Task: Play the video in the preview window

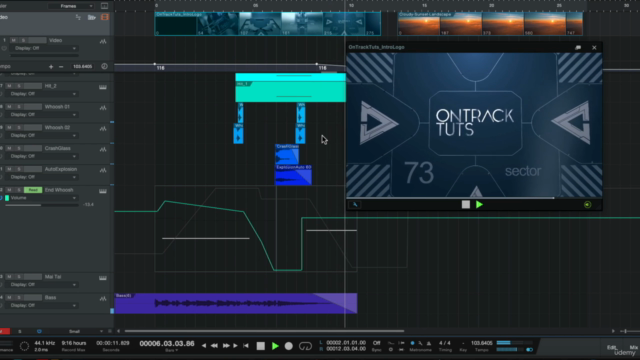Action: [x=479, y=204]
